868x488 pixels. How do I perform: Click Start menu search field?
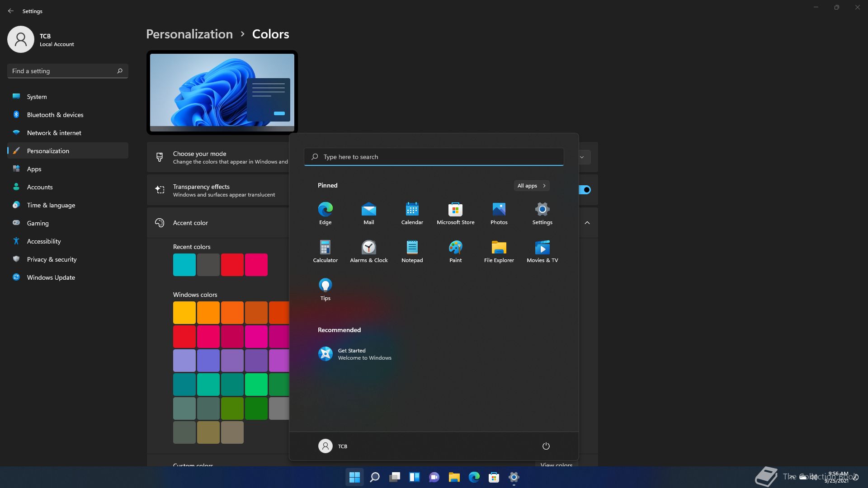coord(434,157)
